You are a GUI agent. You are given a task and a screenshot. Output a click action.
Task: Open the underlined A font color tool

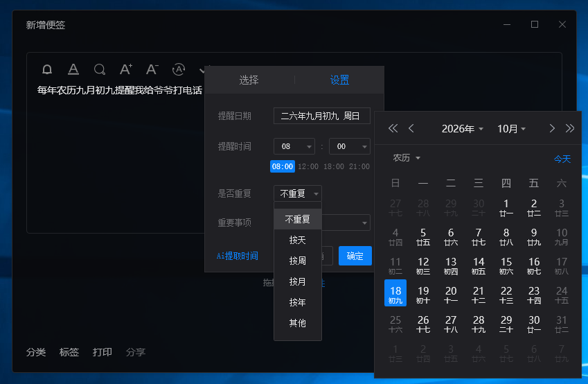tap(73, 69)
